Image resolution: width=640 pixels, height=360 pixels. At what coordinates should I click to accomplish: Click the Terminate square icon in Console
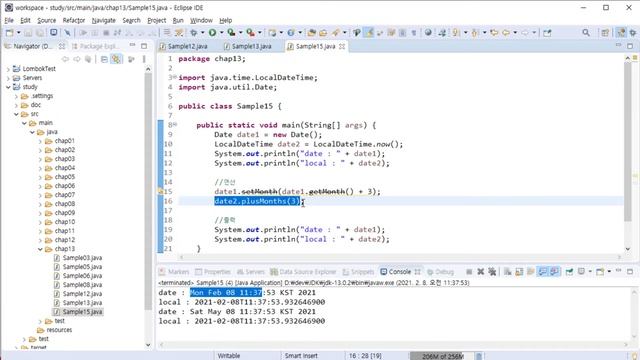click(469, 271)
